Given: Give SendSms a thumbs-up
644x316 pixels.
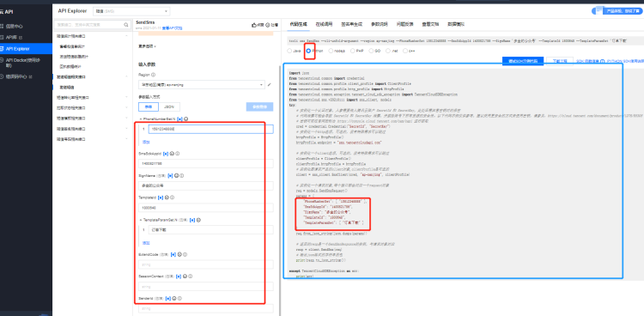Looking at the screenshot, I should click(x=254, y=25).
